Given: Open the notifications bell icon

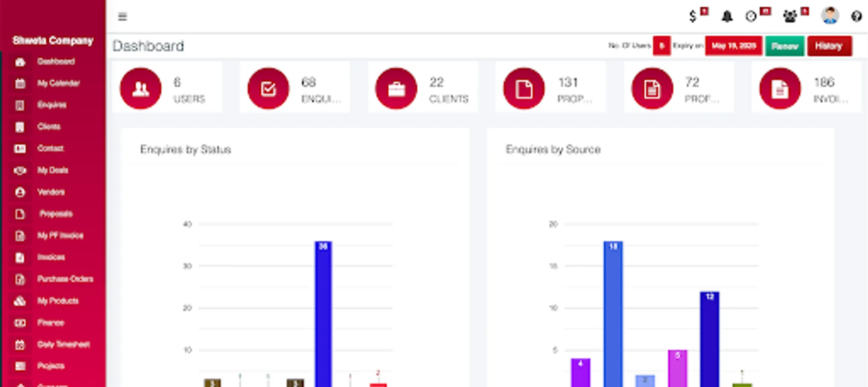Looking at the screenshot, I should 727,16.
